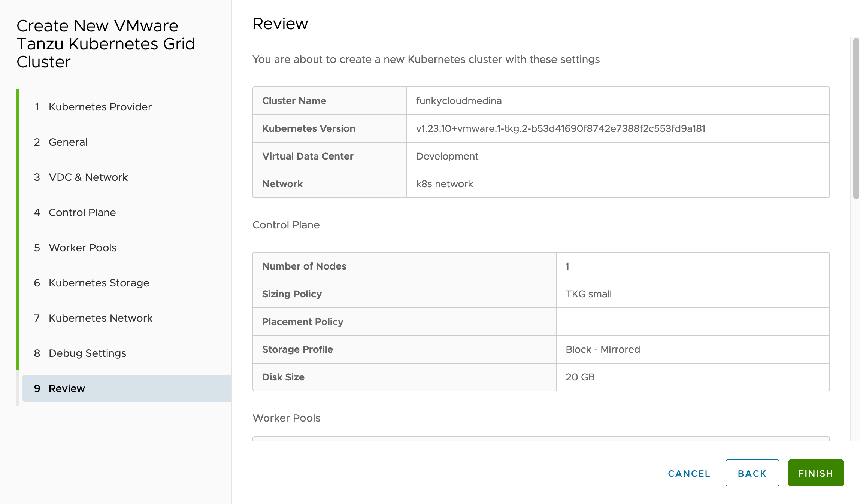Select the Review step
The width and height of the screenshot is (860, 504).
click(x=127, y=388)
